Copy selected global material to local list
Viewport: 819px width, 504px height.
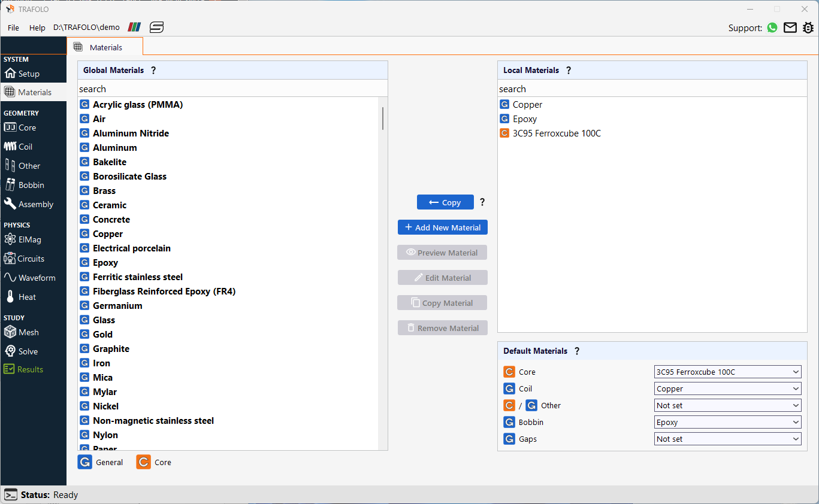tap(445, 202)
